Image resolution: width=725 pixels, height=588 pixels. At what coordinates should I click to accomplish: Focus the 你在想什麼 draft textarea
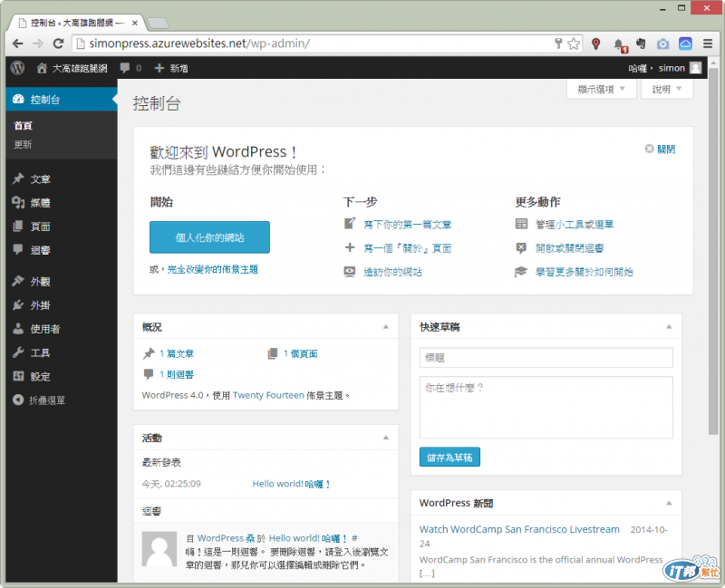[x=546, y=408]
